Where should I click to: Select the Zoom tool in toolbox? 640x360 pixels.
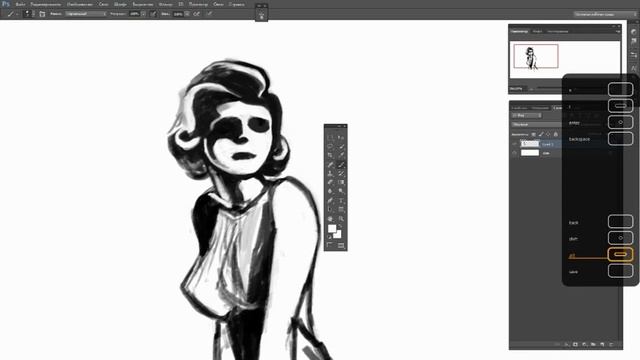coord(341,219)
